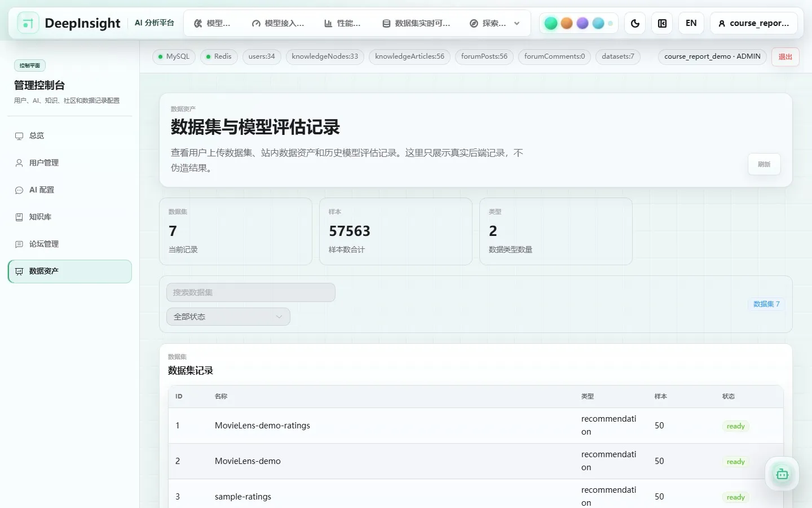Click ready status of MovieLens-demo row

(x=735, y=462)
